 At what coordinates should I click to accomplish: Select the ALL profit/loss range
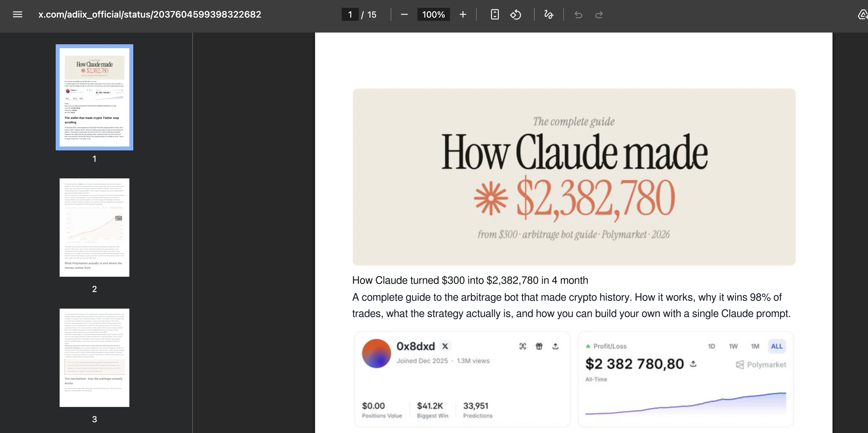tap(777, 346)
